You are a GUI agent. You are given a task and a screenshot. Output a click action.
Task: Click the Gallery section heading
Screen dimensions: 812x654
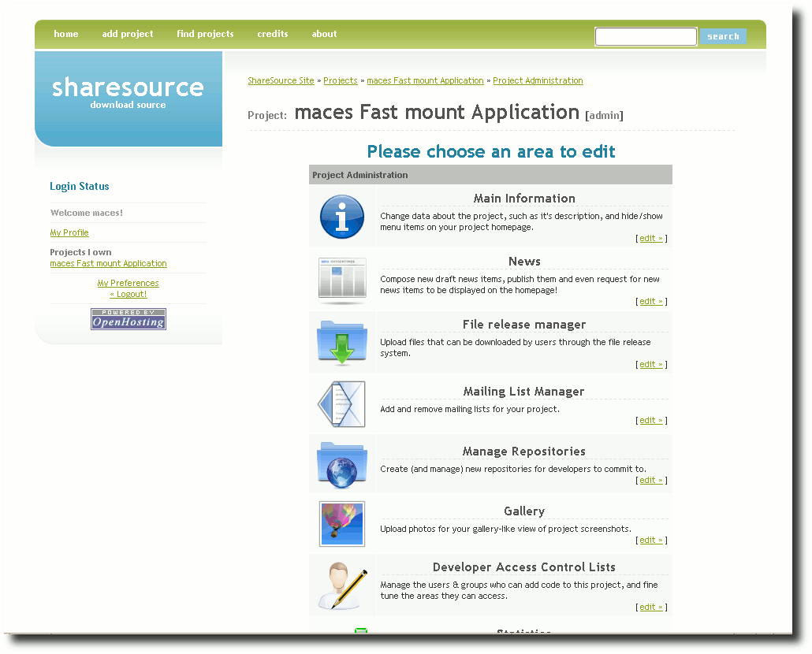524,511
